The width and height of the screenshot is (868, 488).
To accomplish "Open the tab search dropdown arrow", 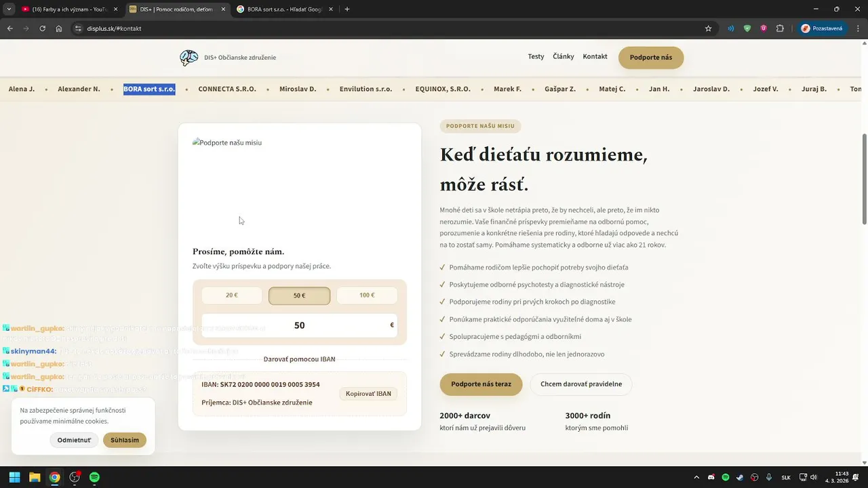I will [9, 9].
